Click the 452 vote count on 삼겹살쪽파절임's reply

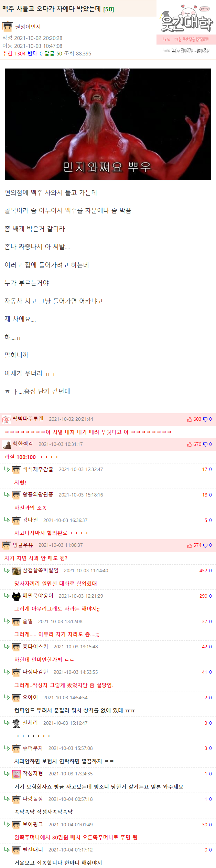[x=203, y=571]
